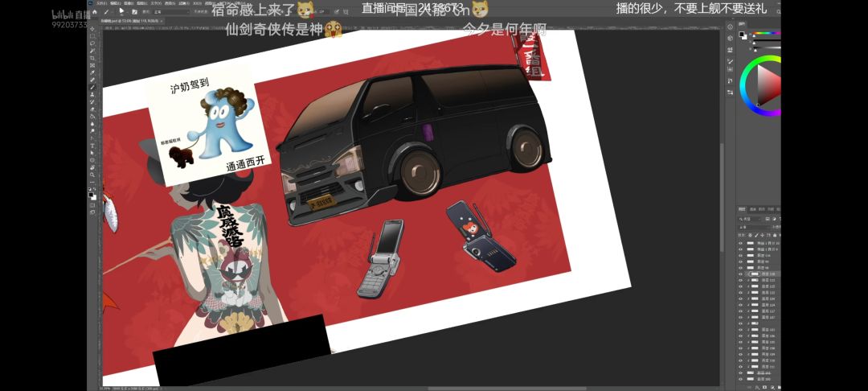Open Photoshop search icon at top right

[x=778, y=11]
